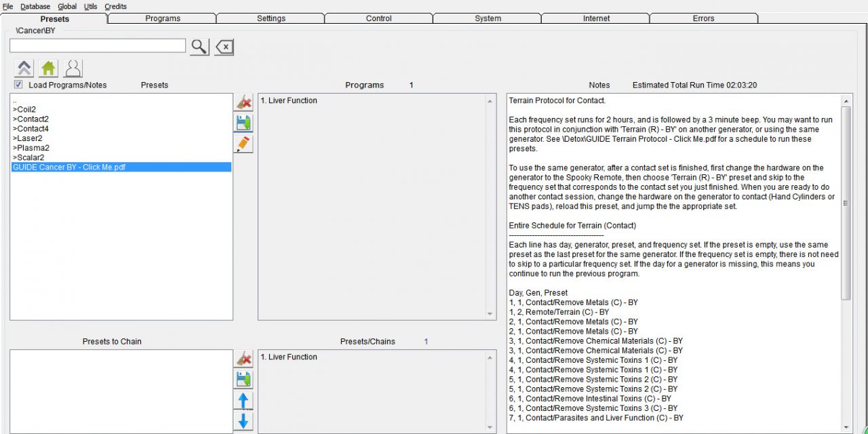The width and height of the screenshot is (868, 434).
Task: Move chain item up with blue arrow
Action: click(x=243, y=400)
